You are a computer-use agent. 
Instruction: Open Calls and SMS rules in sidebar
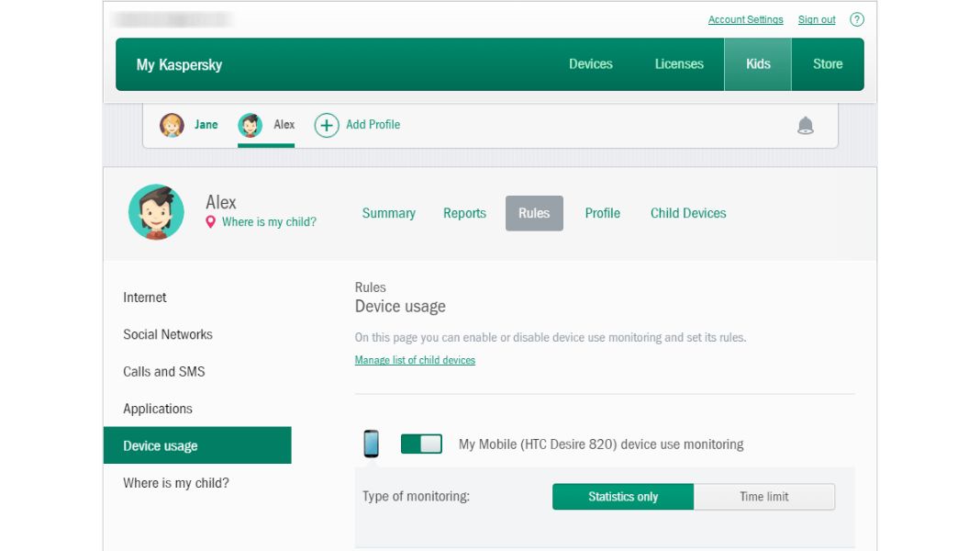click(164, 372)
